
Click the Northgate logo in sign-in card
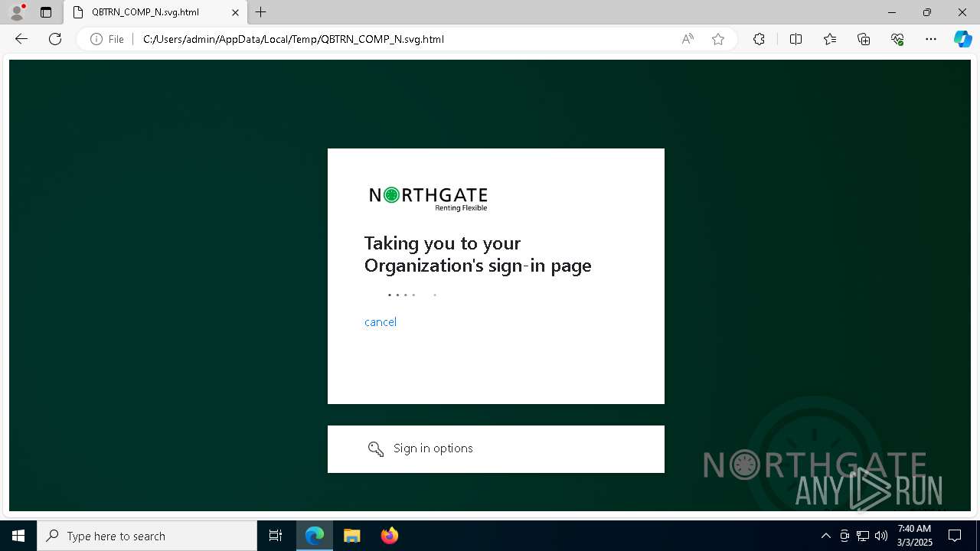coord(428,199)
